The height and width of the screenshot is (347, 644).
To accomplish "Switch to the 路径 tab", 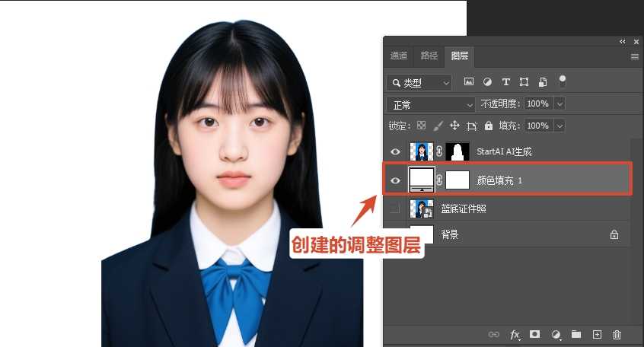I will click(x=429, y=56).
